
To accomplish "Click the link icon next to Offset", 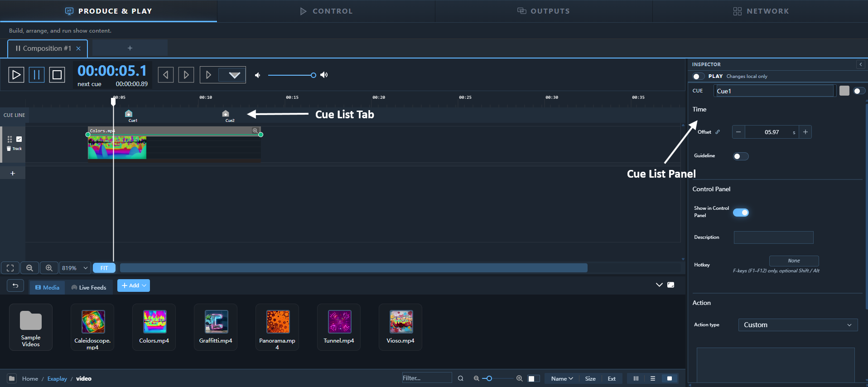I will 718,132.
